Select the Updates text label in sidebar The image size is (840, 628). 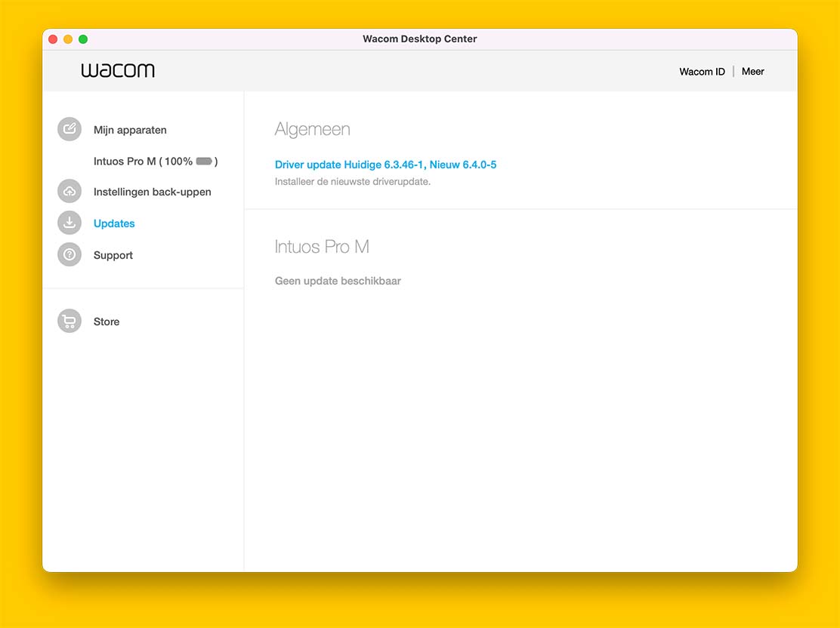click(x=114, y=223)
